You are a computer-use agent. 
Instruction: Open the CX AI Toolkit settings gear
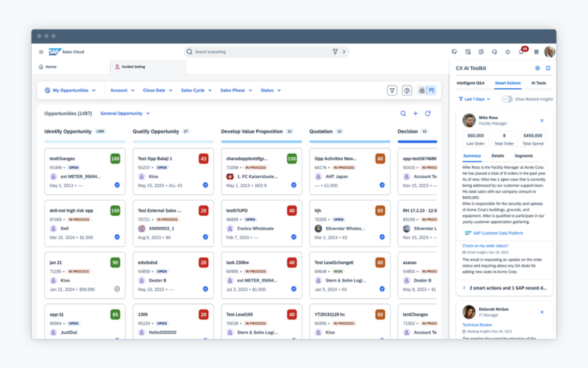point(538,68)
